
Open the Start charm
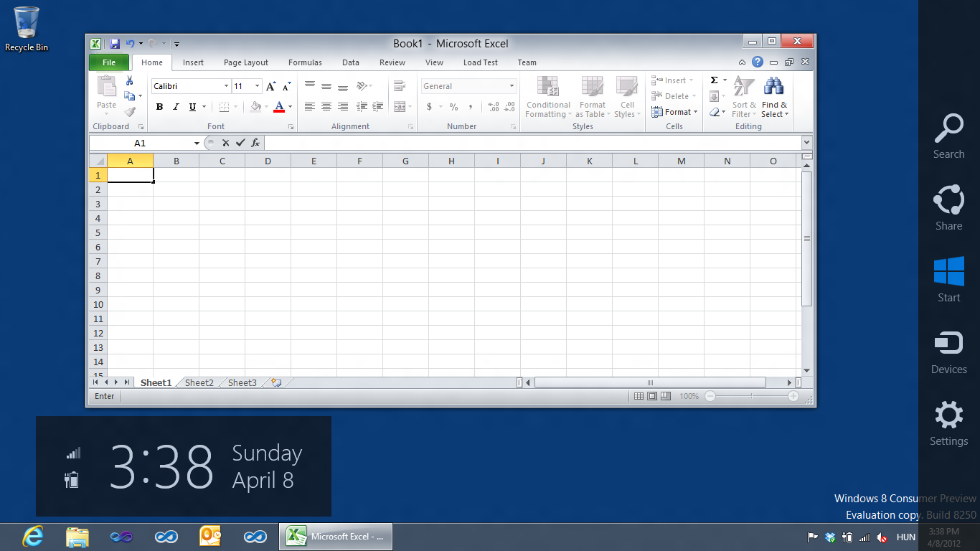[948, 280]
